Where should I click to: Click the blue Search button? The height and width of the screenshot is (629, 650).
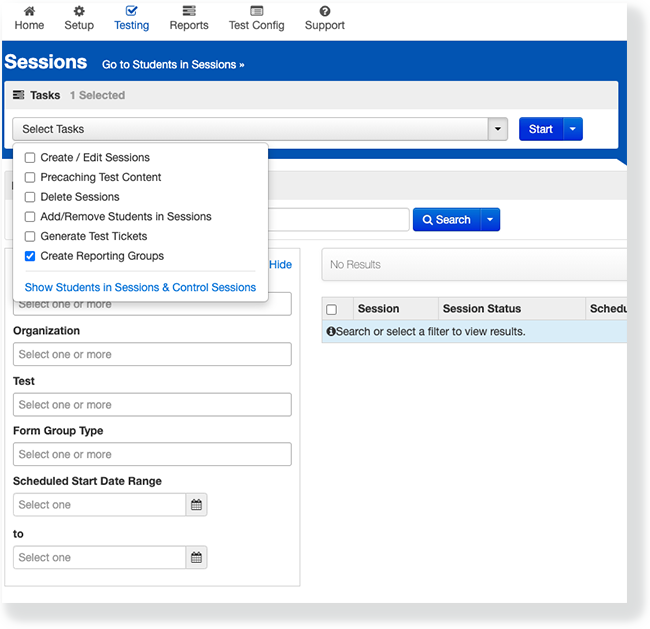tap(446, 220)
